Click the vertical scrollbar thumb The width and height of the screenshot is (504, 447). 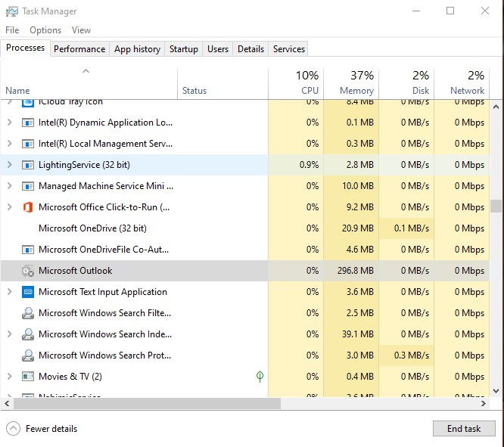(x=496, y=206)
